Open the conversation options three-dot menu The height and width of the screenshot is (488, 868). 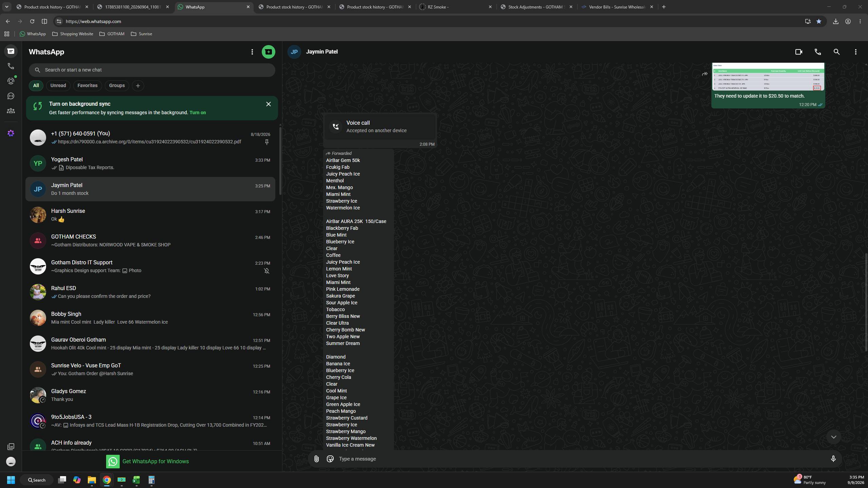click(x=855, y=52)
